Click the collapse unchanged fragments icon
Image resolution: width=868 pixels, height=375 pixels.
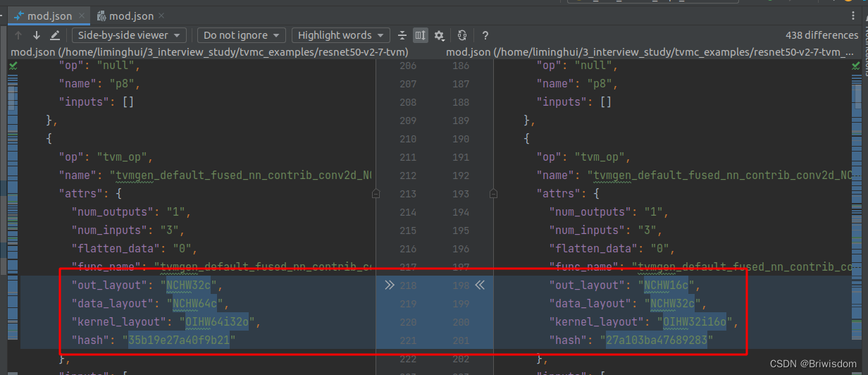click(402, 35)
